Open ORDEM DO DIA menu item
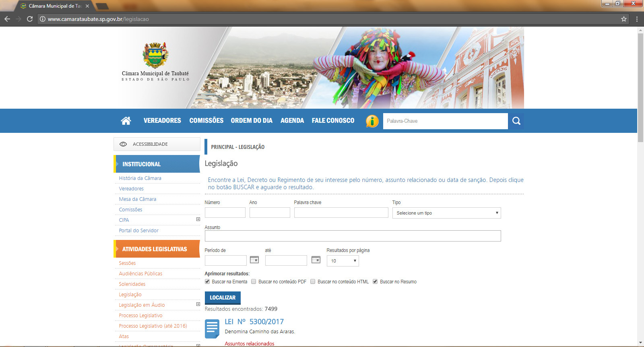 tap(252, 120)
